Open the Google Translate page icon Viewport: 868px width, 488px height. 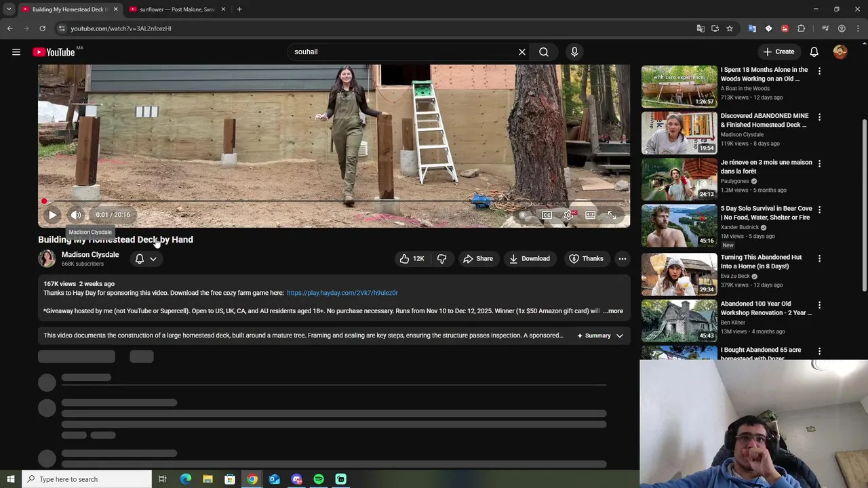pos(701,28)
